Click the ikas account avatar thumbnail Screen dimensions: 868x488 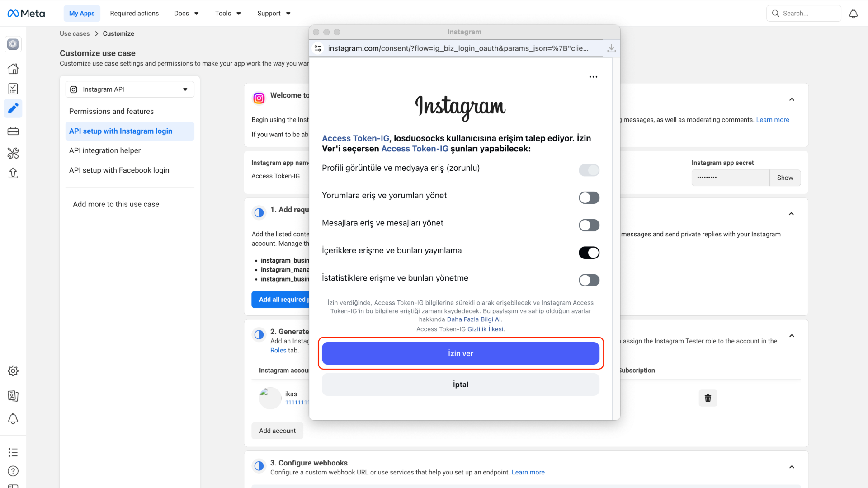270,398
